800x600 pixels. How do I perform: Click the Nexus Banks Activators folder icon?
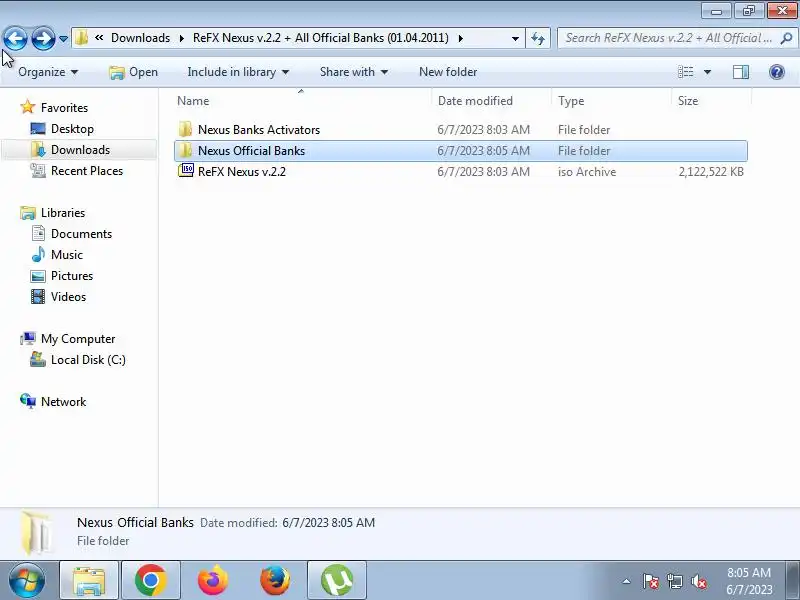(x=186, y=129)
